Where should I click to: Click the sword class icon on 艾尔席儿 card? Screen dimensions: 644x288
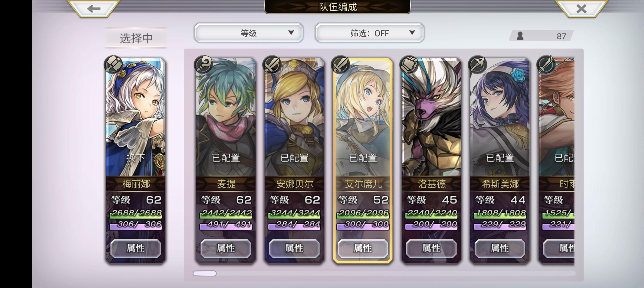point(340,65)
